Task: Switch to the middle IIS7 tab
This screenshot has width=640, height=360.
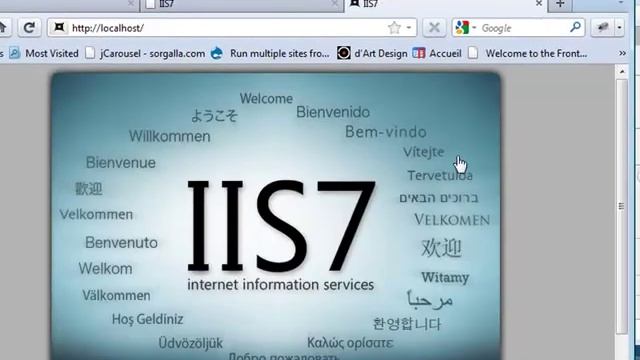Action: coord(242,4)
